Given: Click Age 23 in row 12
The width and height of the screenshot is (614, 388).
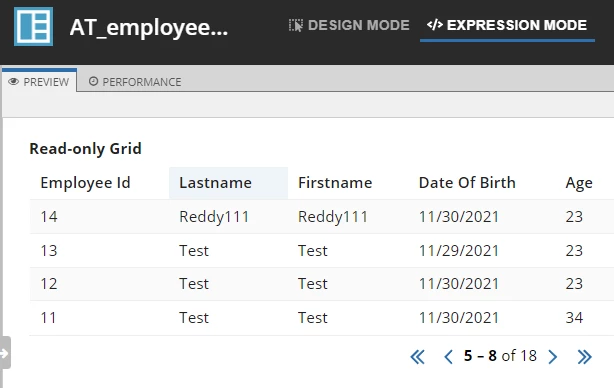Looking at the screenshot, I should click(x=574, y=284).
